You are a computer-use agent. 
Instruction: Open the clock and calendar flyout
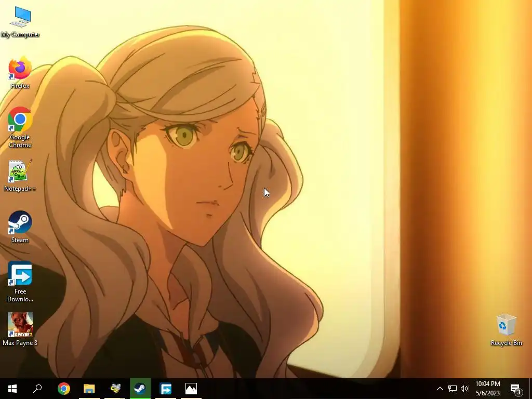[488, 389]
